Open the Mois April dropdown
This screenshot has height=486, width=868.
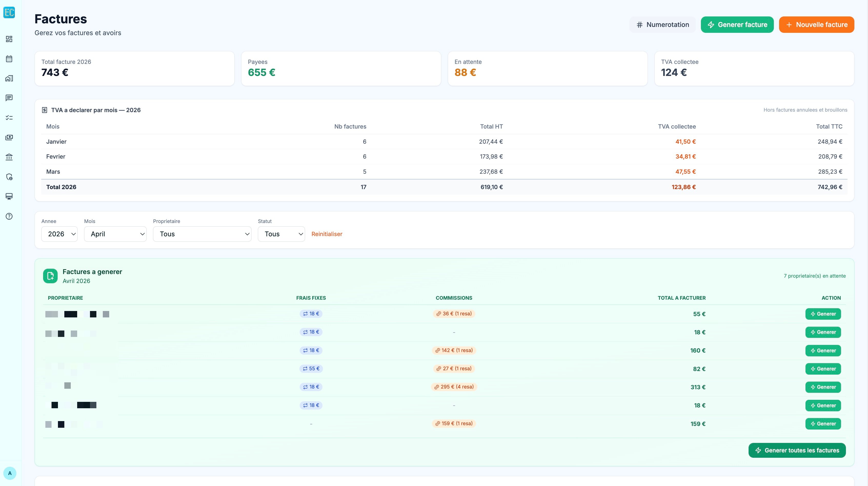115,234
